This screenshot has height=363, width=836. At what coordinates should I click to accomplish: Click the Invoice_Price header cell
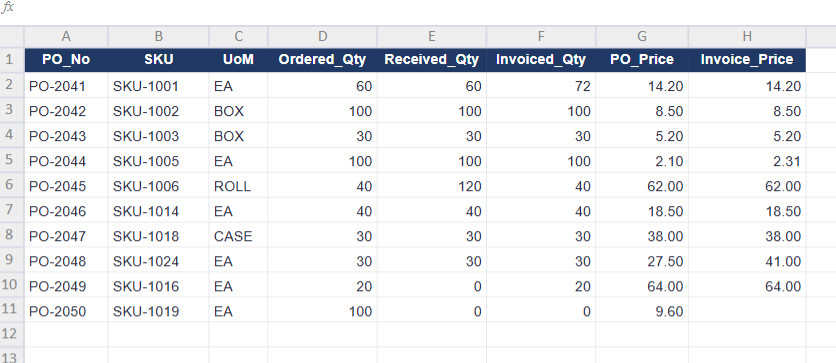[x=747, y=60]
